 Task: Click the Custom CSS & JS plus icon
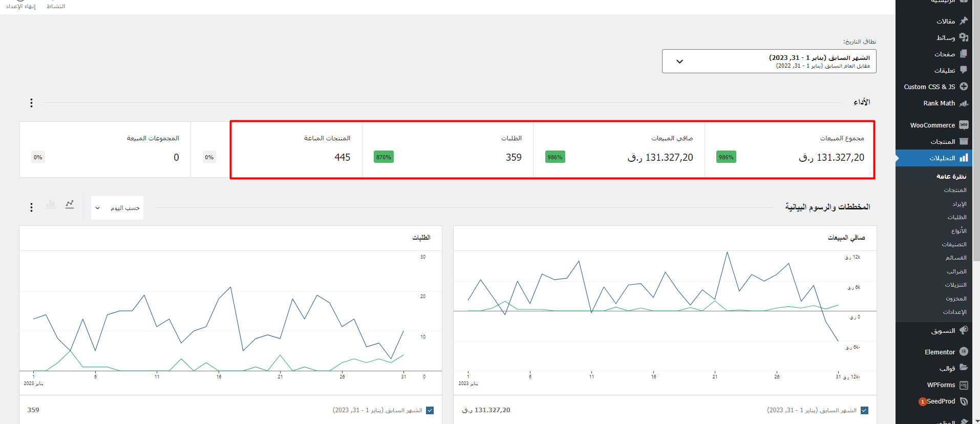964,87
